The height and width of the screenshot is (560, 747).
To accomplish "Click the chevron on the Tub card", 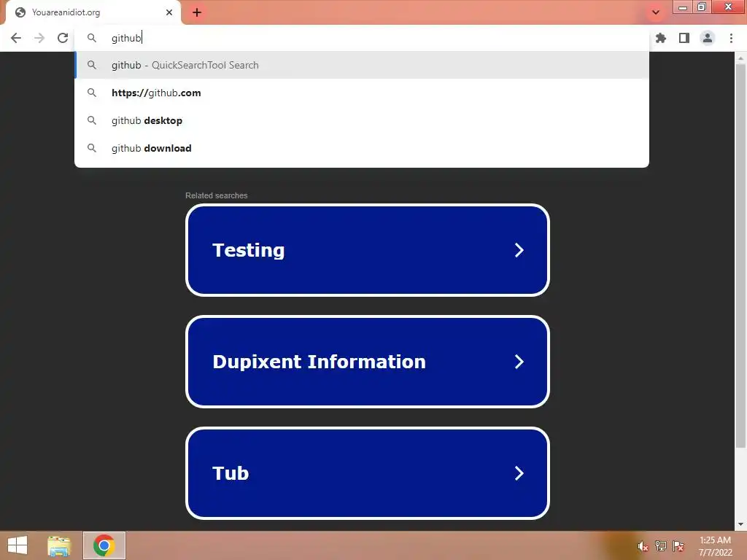I will [519, 472].
